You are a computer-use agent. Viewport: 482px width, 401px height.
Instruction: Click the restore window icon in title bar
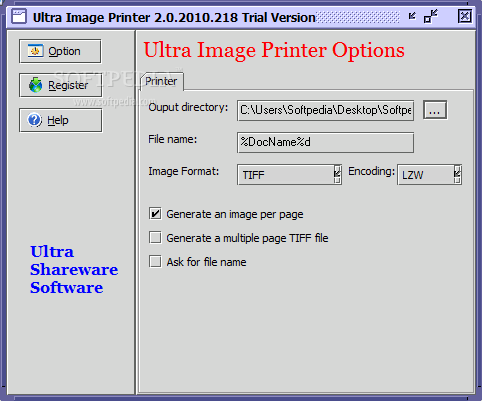pyautogui.click(x=431, y=16)
